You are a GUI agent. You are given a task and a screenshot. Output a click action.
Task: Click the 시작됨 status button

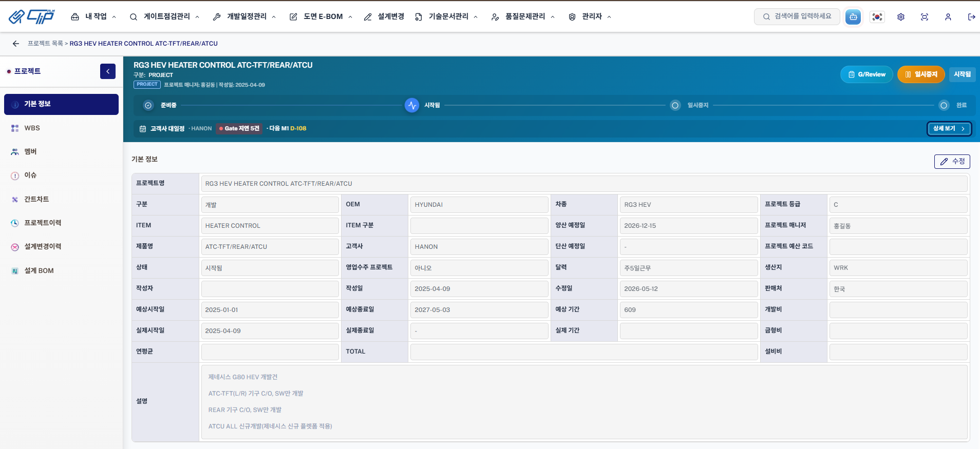[962, 74]
